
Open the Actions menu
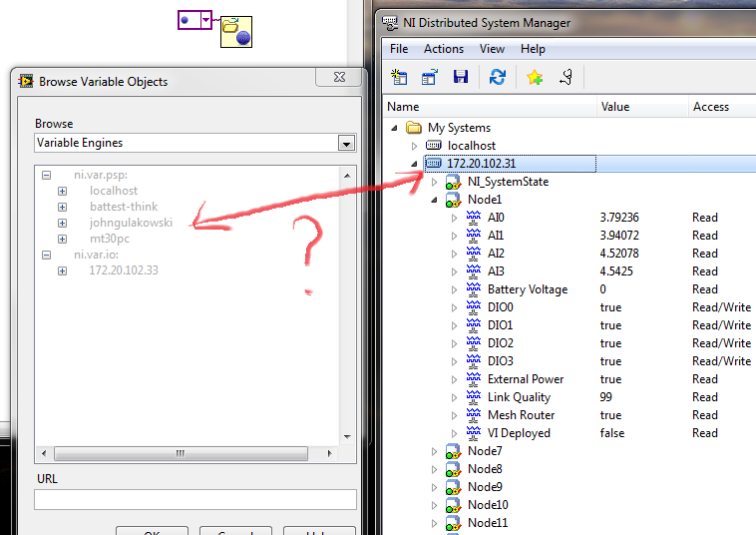pos(444,49)
